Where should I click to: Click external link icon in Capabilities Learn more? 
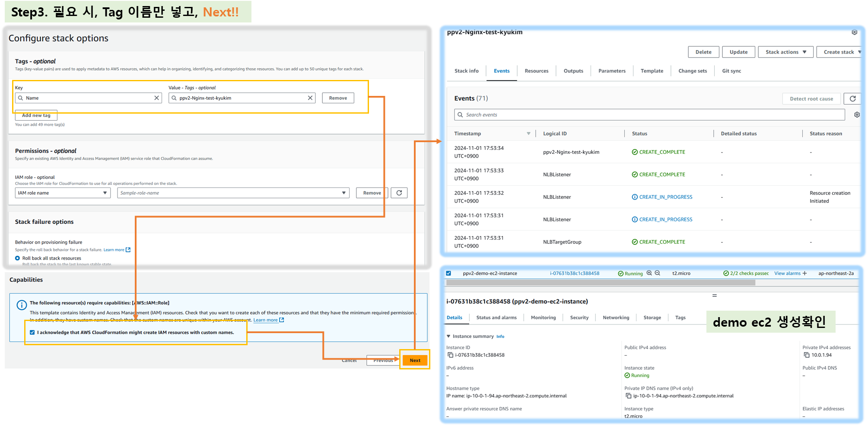(282, 320)
